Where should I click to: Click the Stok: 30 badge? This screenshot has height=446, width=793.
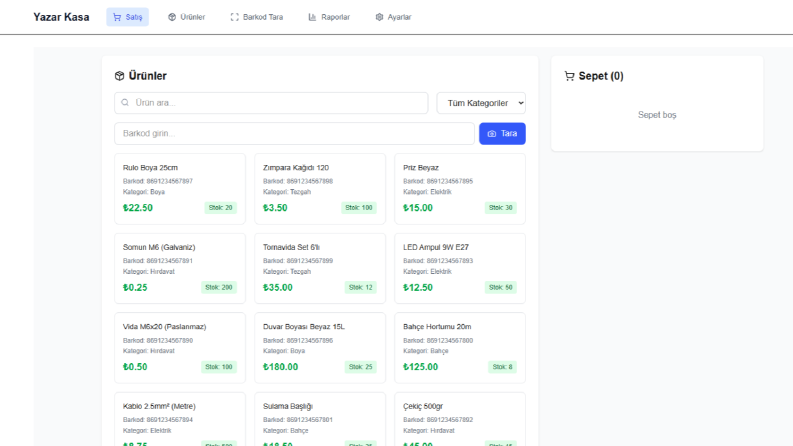(501, 208)
